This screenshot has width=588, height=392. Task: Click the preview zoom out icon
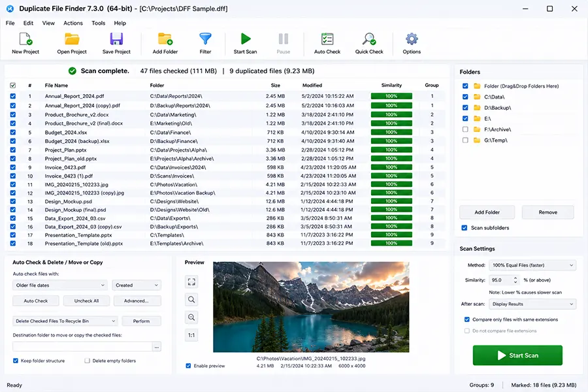191,318
